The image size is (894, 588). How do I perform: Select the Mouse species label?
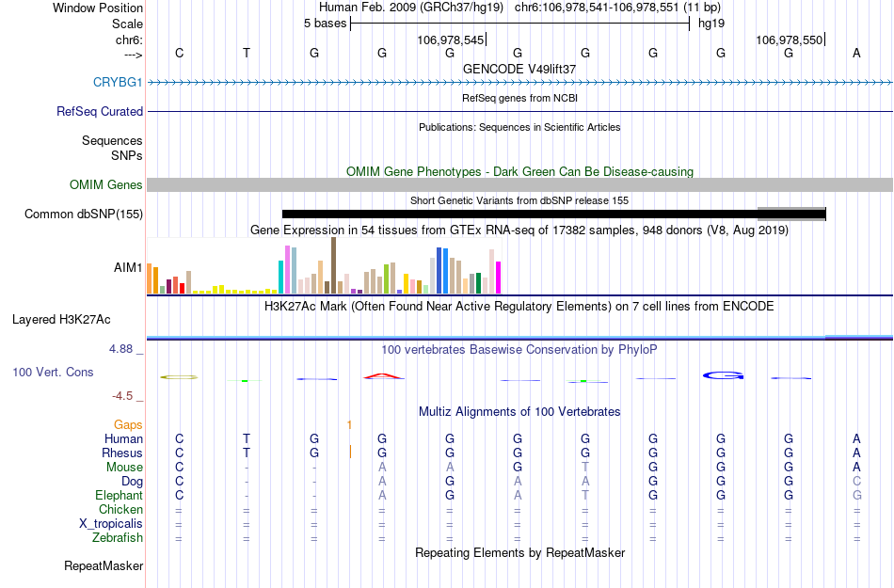point(124,467)
